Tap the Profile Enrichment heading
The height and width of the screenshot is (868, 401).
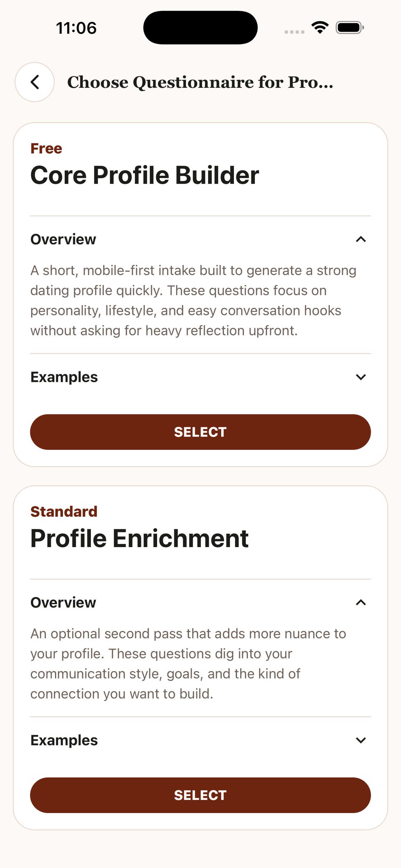tap(139, 538)
